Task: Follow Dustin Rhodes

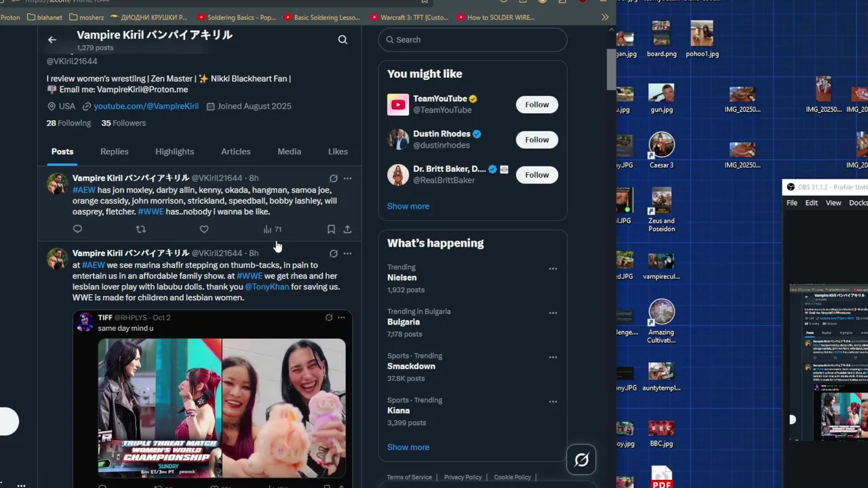Action: click(536, 140)
